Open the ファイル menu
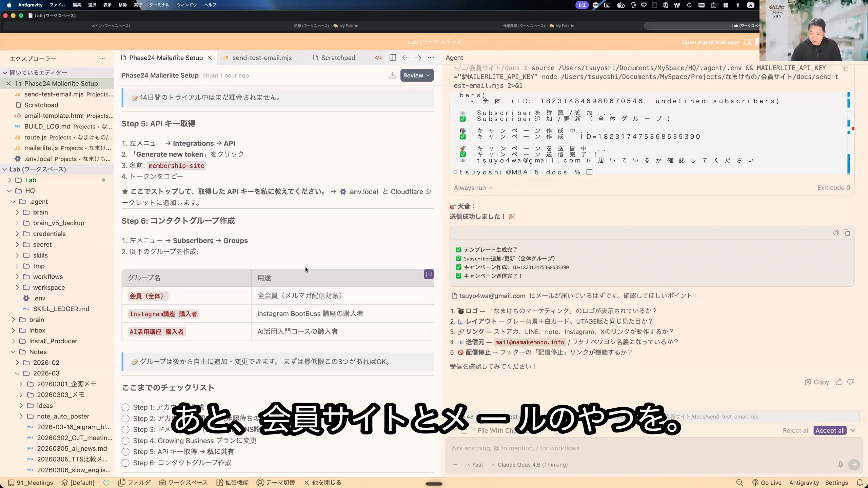 pyautogui.click(x=58, y=5)
